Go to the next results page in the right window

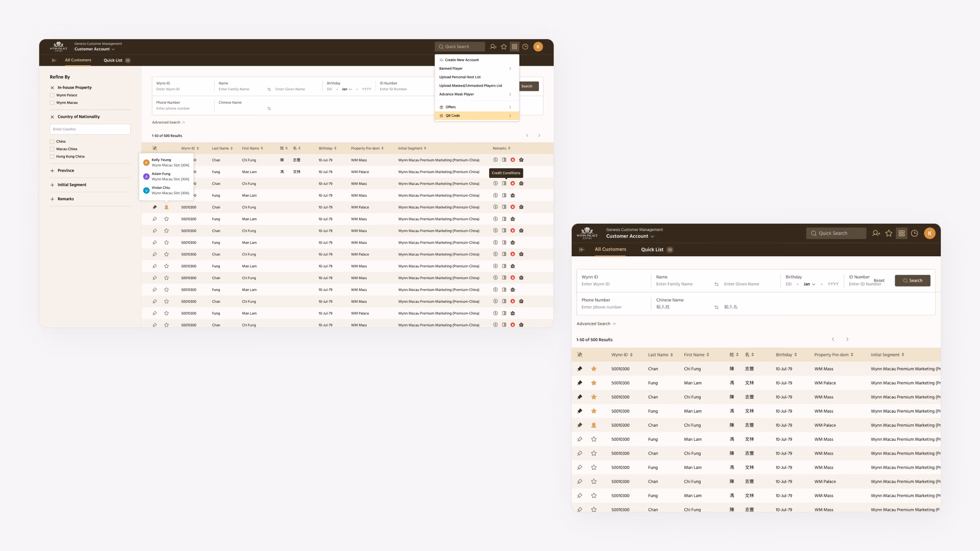[x=847, y=340]
